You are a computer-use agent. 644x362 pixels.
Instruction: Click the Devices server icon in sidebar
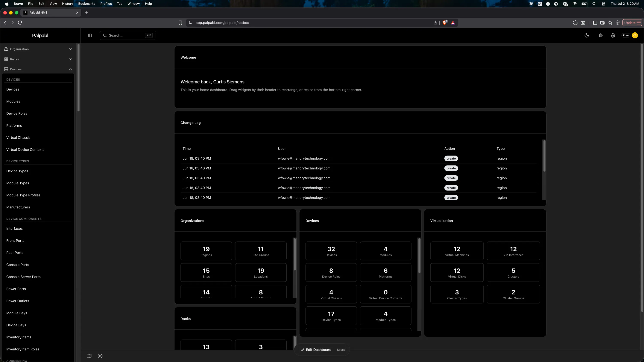coord(6,69)
